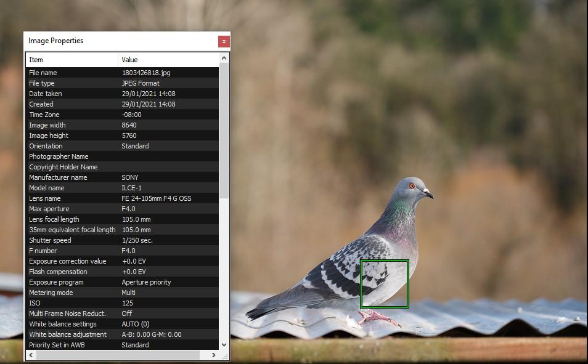Select the Flash compensation label
Screen dimensions: 588x364
point(58,272)
